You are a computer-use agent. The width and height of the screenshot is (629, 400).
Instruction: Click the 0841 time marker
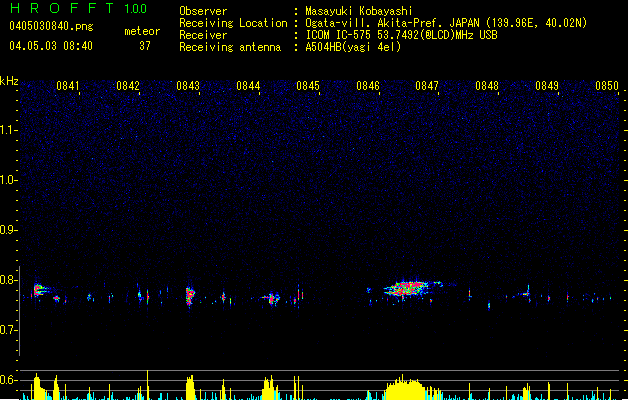click(x=67, y=86)
